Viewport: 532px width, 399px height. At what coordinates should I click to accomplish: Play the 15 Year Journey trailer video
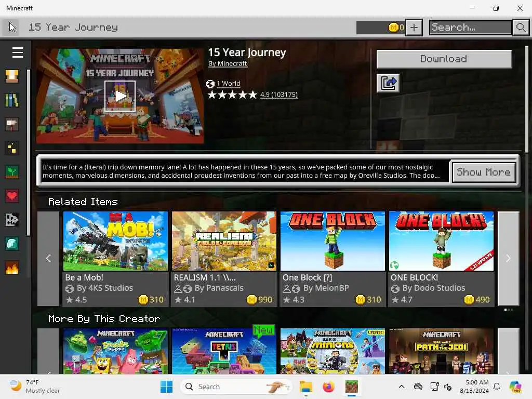120,96
